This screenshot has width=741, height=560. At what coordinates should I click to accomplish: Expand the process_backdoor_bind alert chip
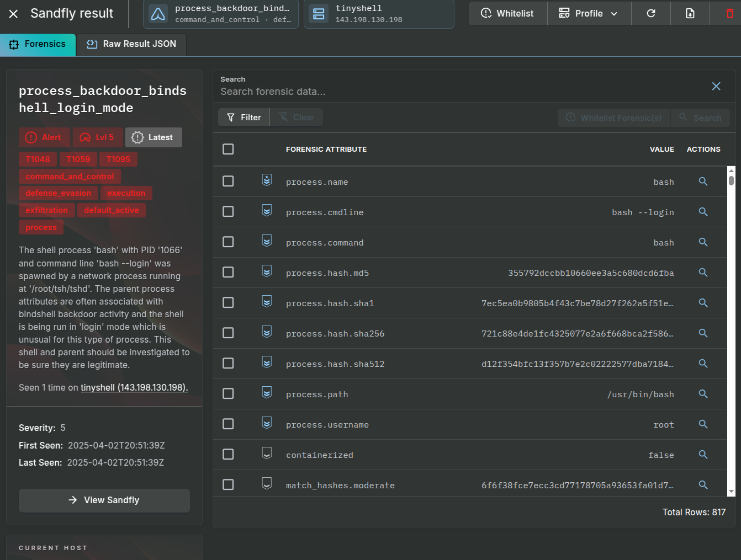220,13
